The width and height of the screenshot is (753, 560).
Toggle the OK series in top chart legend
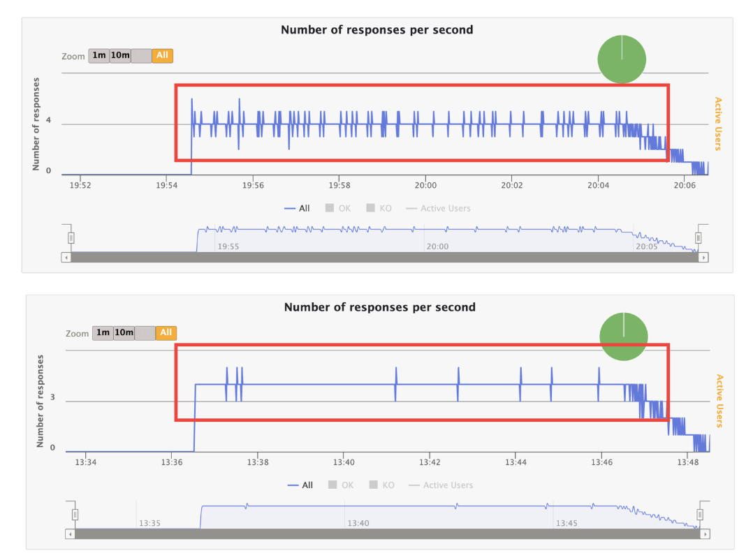[x=338, y=208]
